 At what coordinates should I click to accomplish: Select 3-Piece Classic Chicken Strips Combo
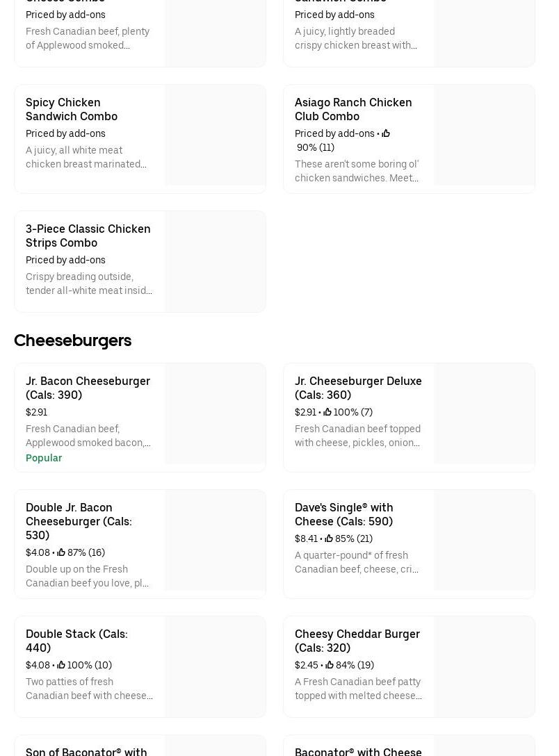click(x=88, y=236)
